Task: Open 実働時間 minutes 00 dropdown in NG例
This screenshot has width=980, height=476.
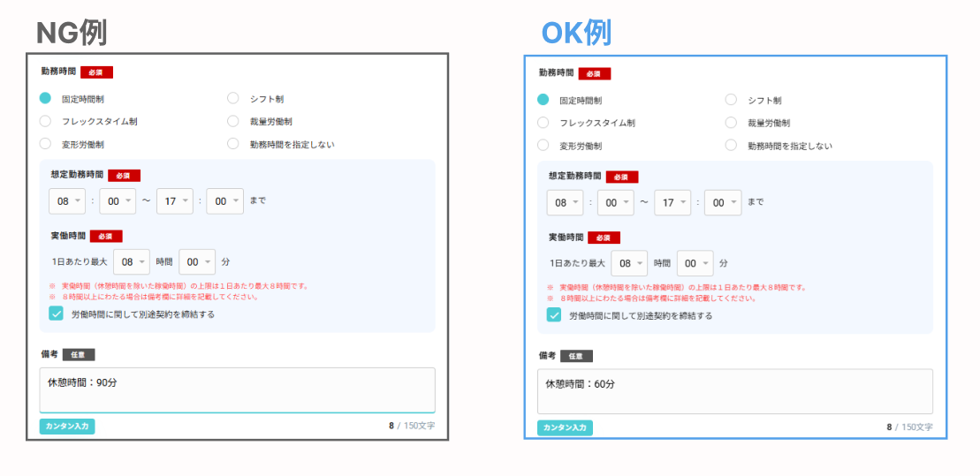Action: click(197, 261)
